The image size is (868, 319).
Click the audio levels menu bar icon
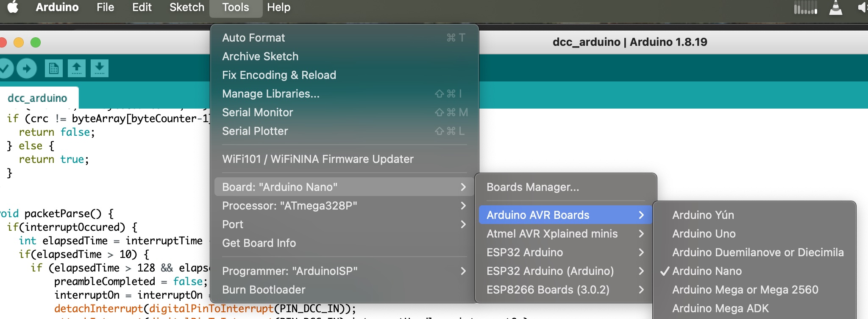coord(805,7)
